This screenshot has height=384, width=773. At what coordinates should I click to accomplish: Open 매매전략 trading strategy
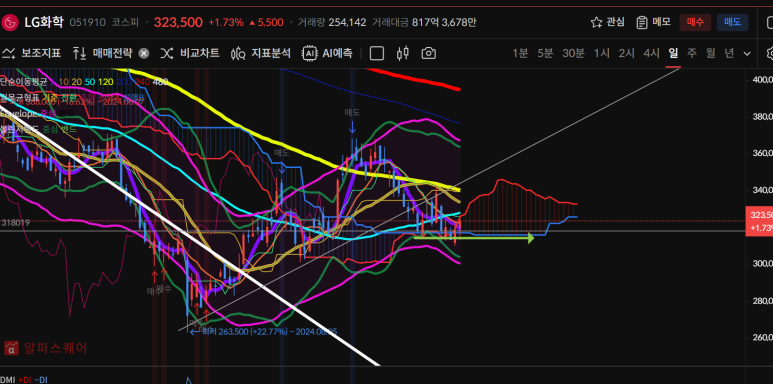point(103,53)
